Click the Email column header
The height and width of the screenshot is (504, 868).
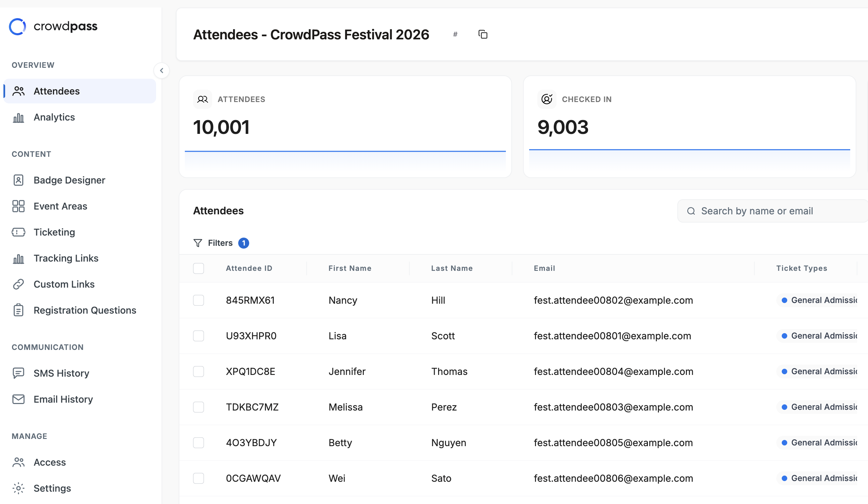click(545, 268)
